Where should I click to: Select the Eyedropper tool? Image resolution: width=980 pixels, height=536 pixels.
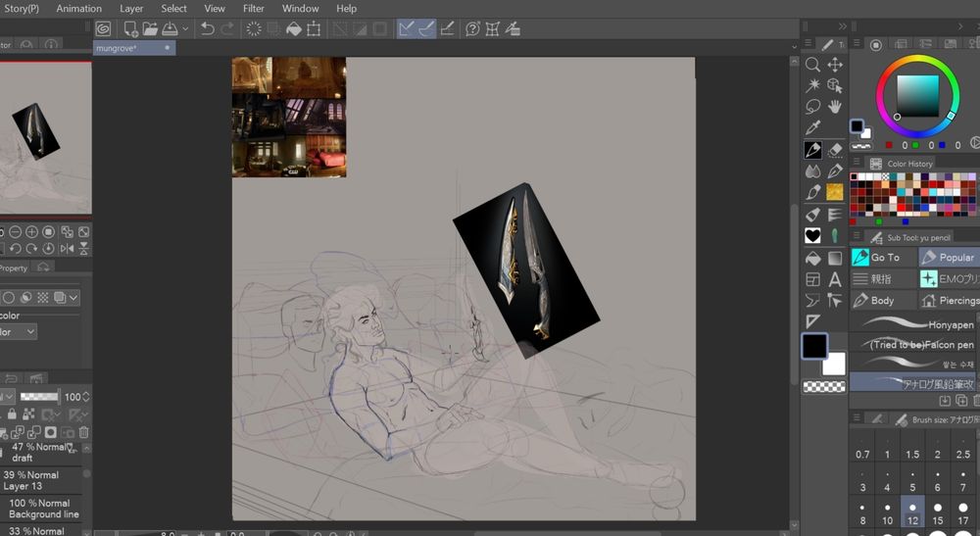pyautogui.click(x=812, y=128)
